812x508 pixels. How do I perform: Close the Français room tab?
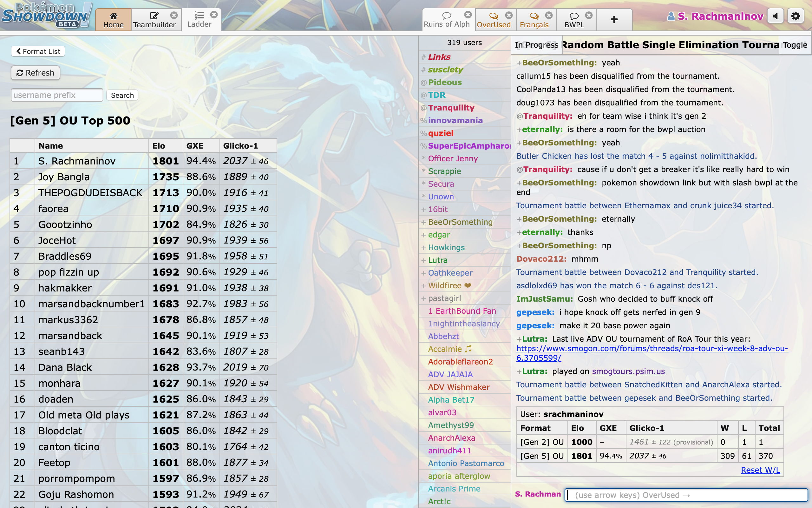[549, 15]
